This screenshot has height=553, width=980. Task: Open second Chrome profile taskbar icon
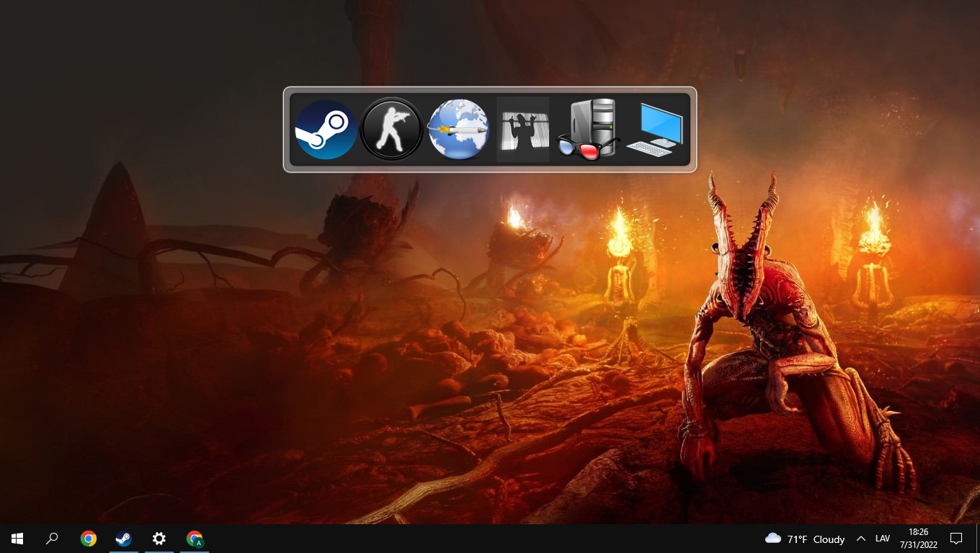(195, 539)
